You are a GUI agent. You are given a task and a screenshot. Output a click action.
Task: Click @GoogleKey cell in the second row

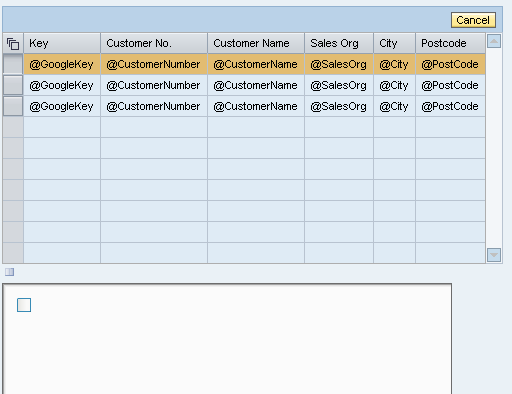(x=62, y=85)
